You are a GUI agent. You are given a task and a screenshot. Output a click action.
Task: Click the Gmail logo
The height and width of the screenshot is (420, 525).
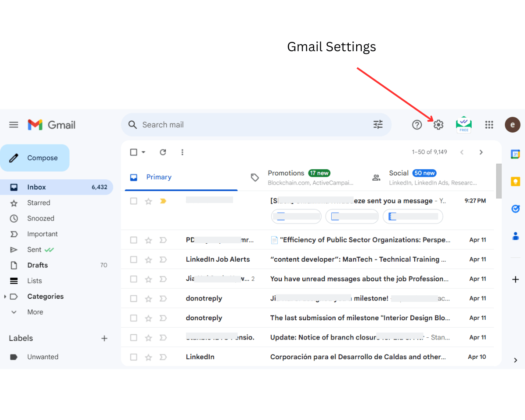tap(52, 125)
